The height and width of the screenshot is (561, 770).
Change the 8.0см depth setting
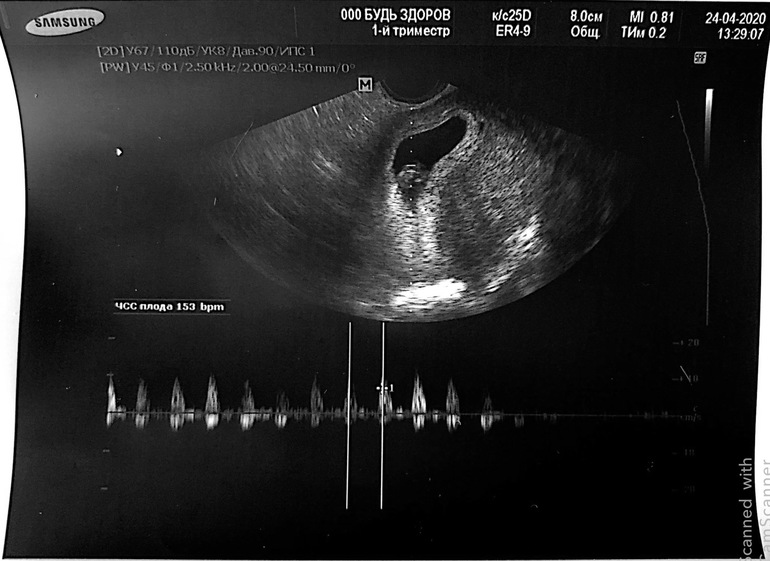pyautogui.click(x=585, y=17)
